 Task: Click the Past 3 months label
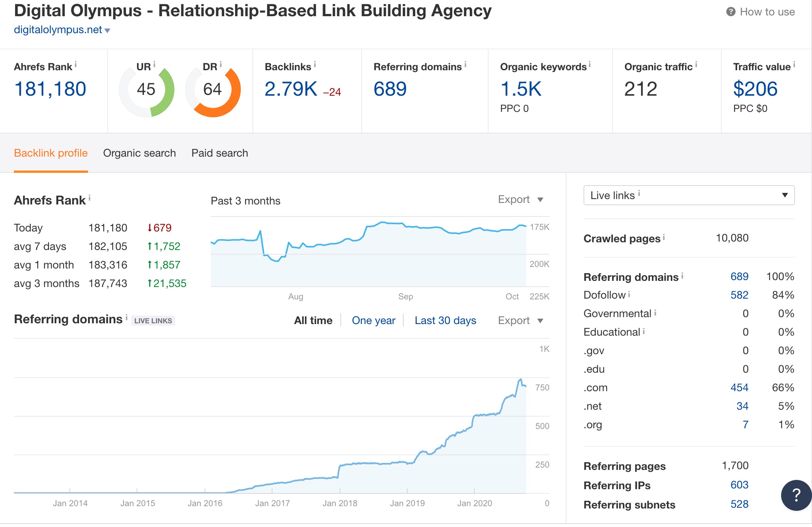(245, 201)
